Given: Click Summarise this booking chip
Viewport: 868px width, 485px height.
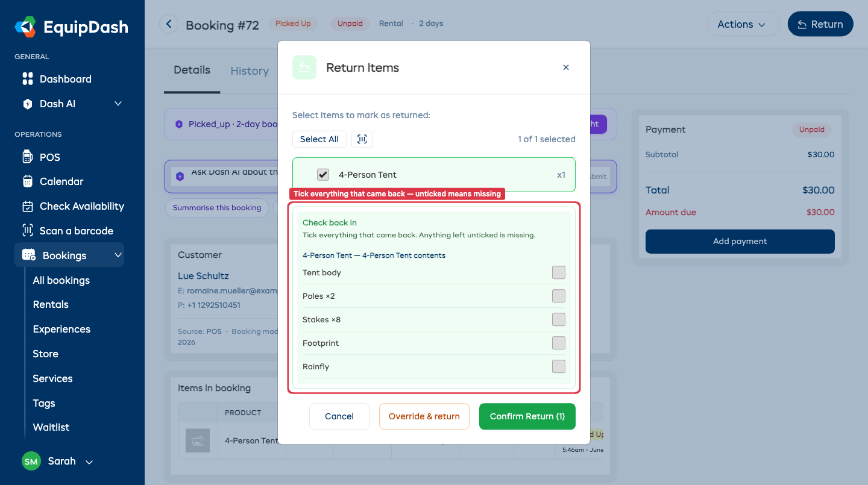Looking at the screenshot, I should point(217,208).
